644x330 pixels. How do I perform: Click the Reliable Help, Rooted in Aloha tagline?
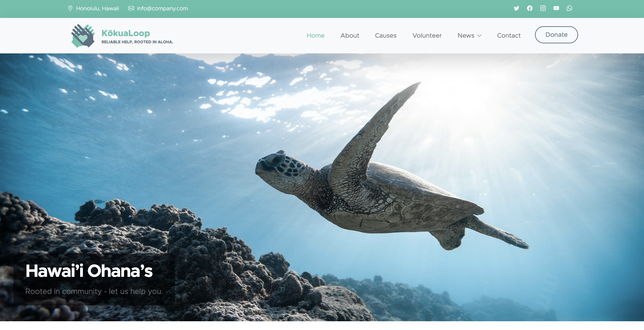pos(137,42)
